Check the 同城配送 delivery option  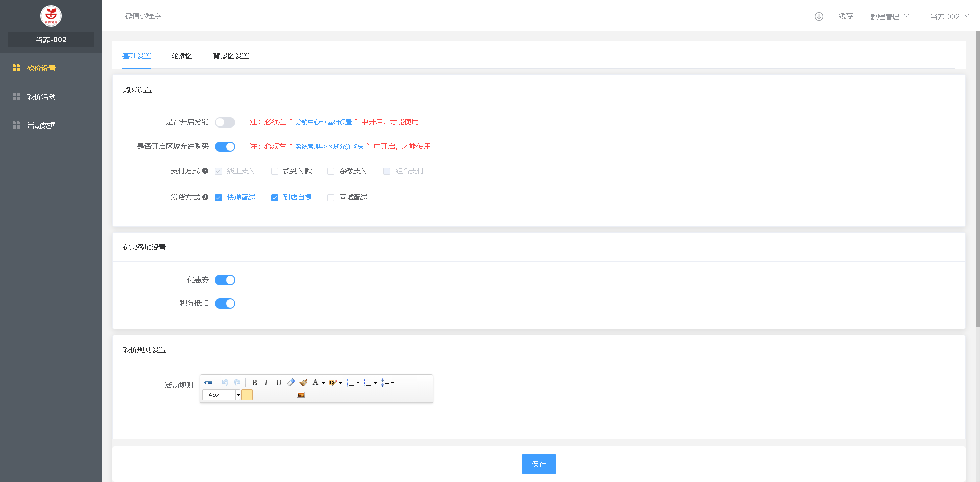[331, 198]
